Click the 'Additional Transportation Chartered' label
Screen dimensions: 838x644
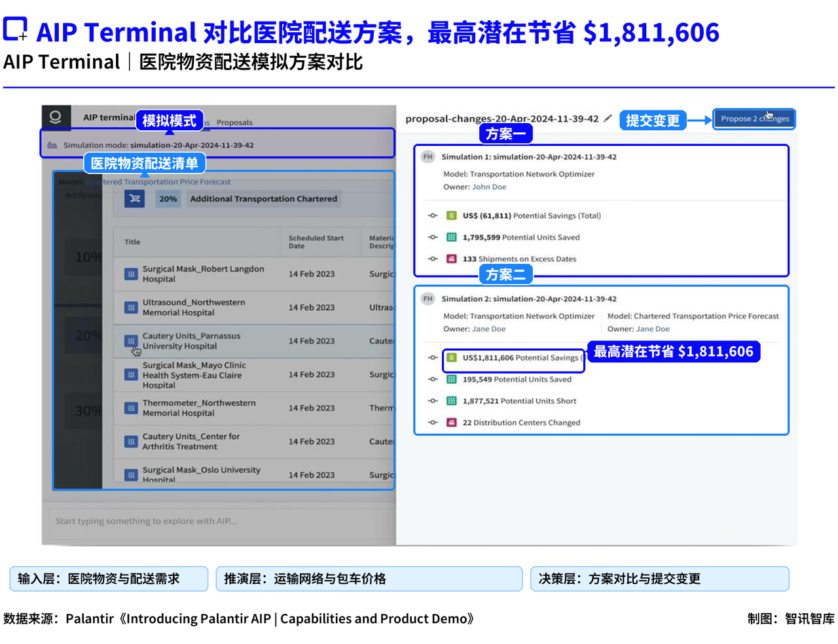tap(264, 198)
